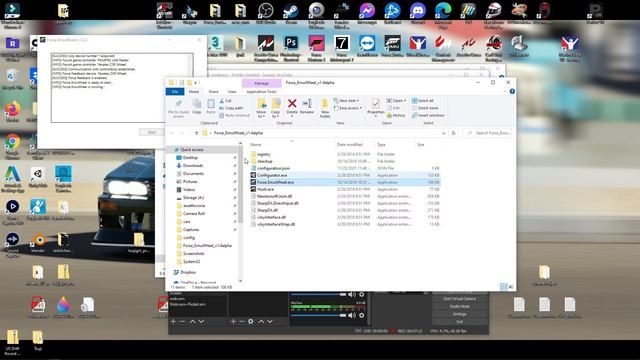Click History in the Open group
The height and width of the screenshot is (360, 640).
point(396,116)
